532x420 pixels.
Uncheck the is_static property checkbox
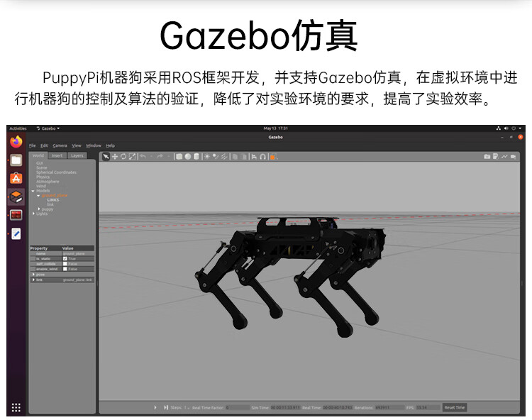pyautogui.click(x=65, y=258)
